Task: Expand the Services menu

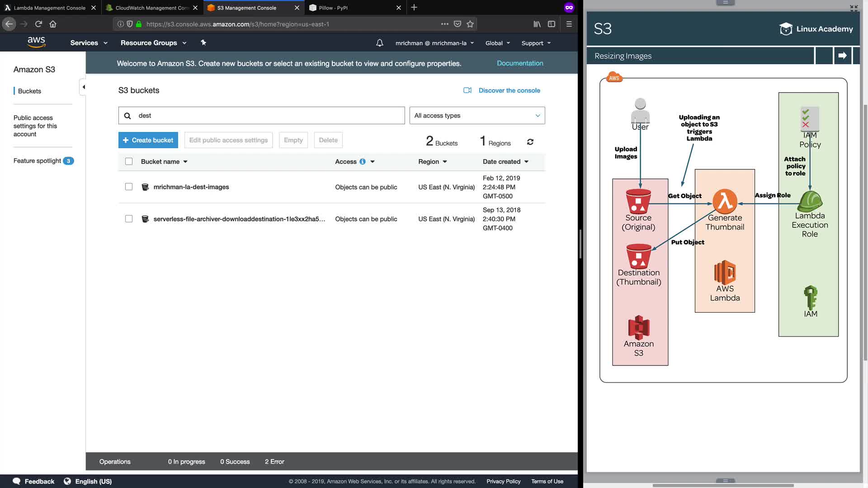Action: point(89,43)
